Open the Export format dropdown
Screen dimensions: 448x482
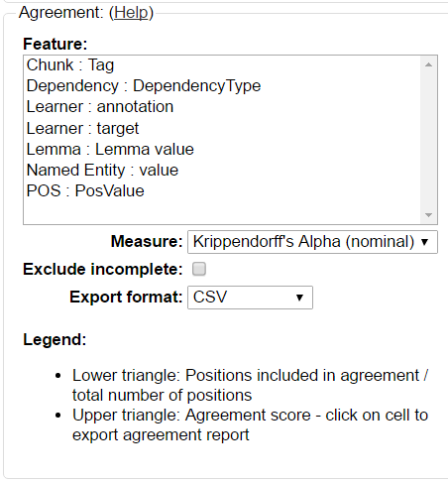point(250,298)
